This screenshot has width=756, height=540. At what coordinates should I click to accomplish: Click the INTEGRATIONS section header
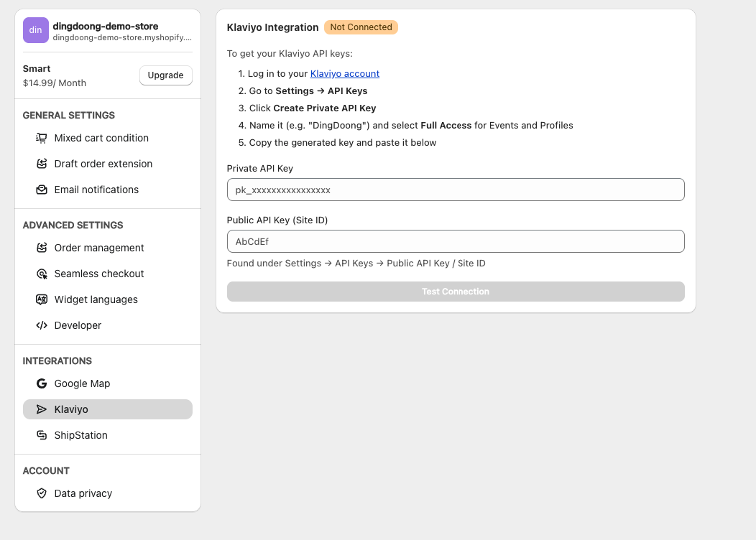(57, 360)
